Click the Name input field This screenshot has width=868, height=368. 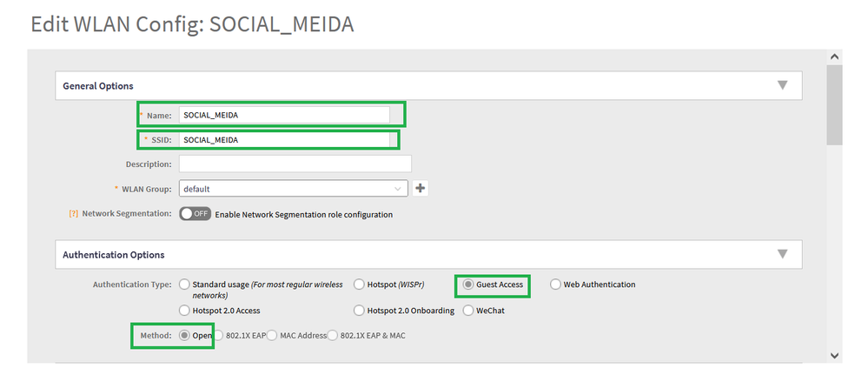pyautogui.click(x=283, y=115)
